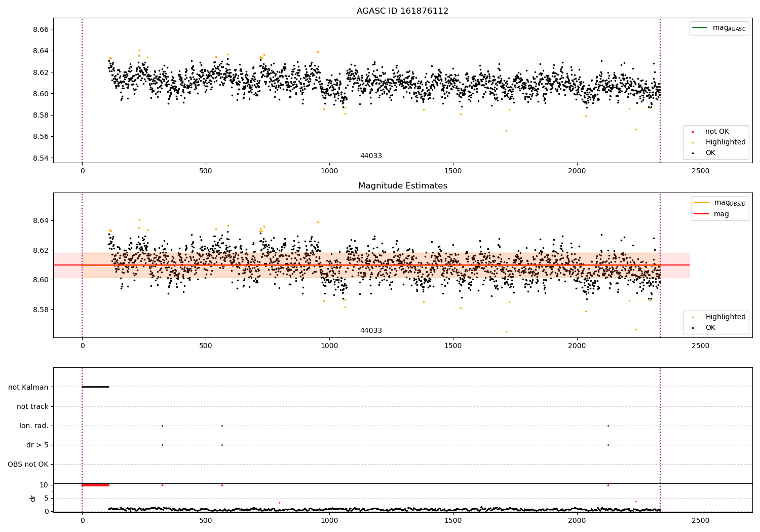Click the 44033 label in the top plot

pyautogui.click(x=371, y=156)
